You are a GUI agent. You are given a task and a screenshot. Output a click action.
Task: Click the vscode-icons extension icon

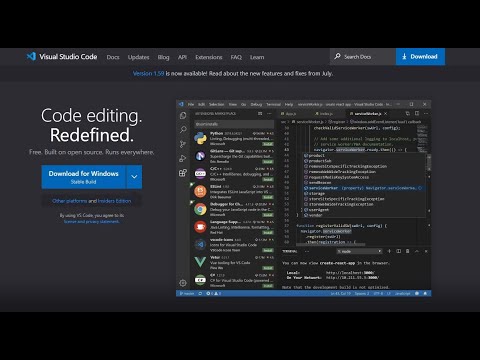(x=200, y=244)
